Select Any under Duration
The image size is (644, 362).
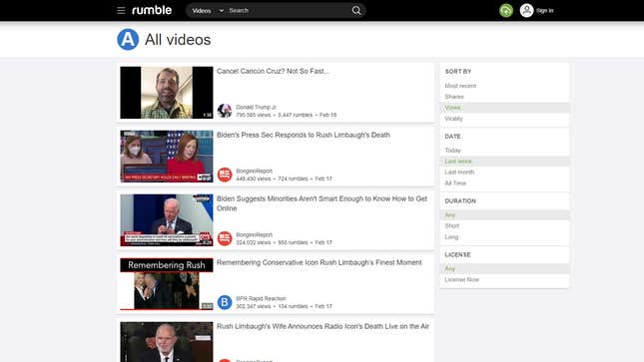[504, 215]
